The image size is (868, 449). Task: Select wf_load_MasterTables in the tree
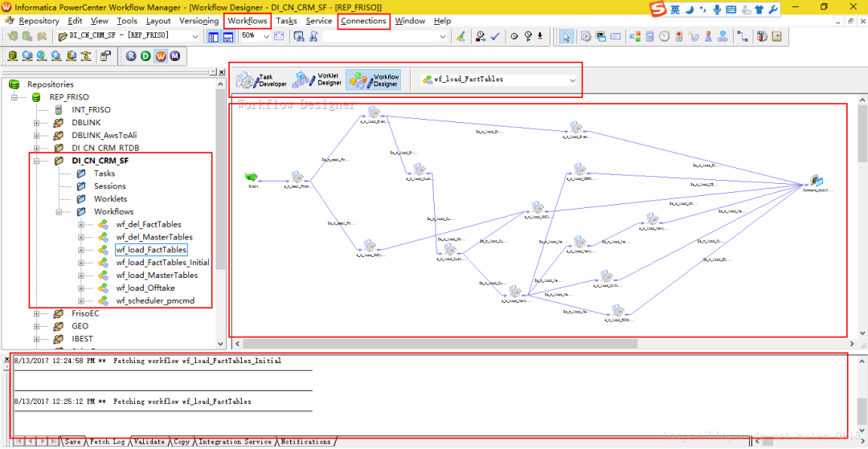coord(157,276)
